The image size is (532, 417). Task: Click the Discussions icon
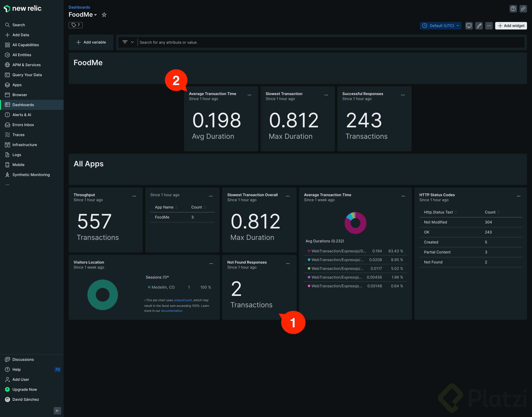coord(7,359)
